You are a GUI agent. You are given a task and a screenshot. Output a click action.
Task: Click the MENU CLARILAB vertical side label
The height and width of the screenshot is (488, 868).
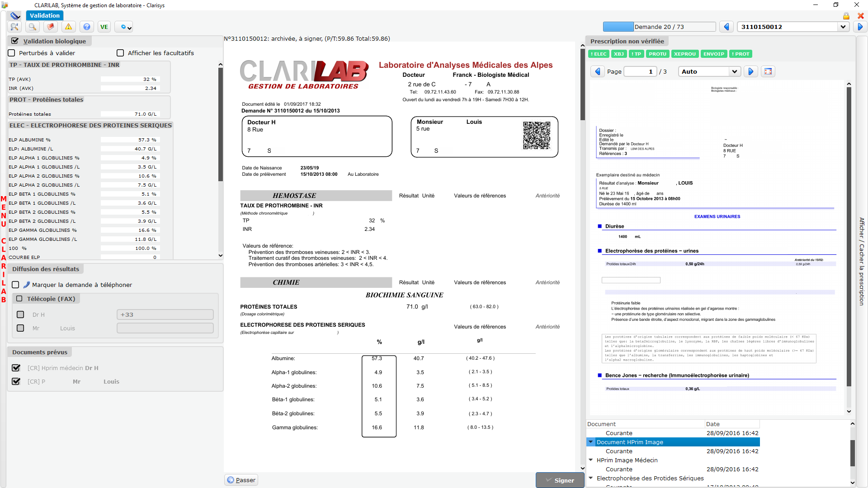[4, 249]
